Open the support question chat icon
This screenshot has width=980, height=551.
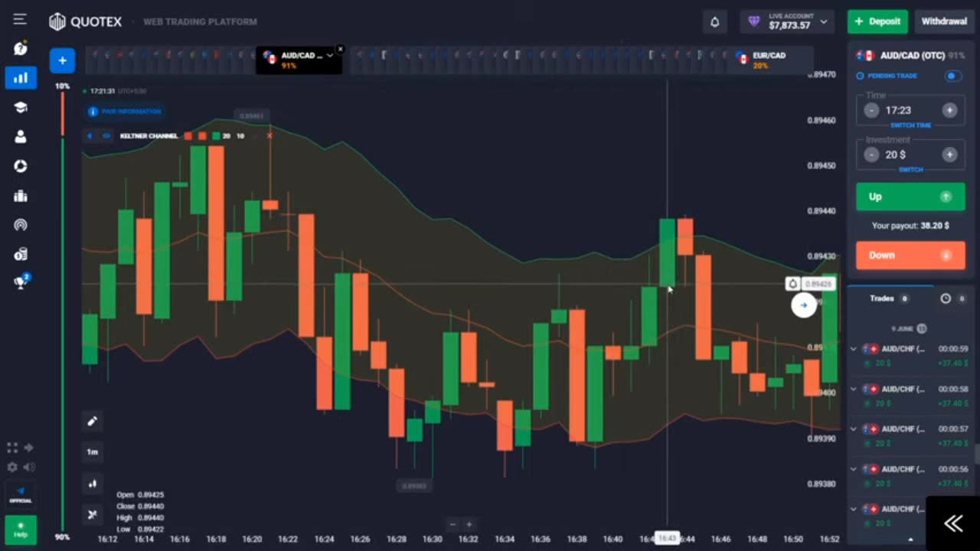[x=21, y=48]
